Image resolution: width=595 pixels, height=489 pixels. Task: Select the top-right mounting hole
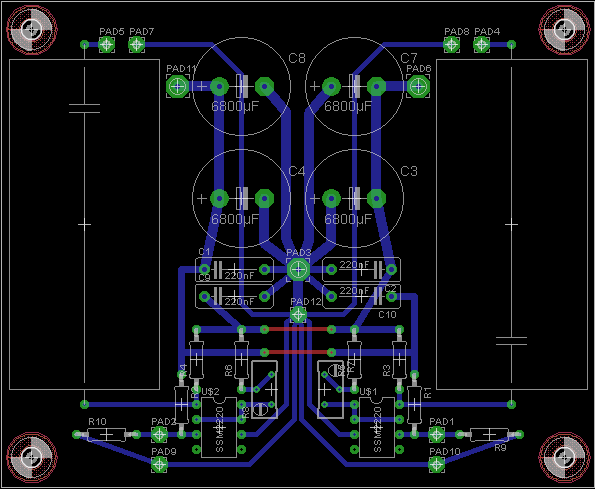tap(564, 29)
